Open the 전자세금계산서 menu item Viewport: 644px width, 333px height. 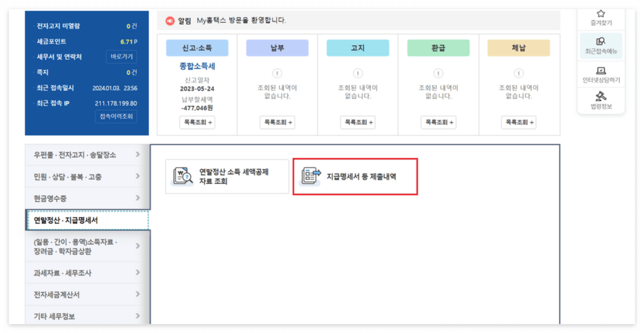(x=87, y=294)
